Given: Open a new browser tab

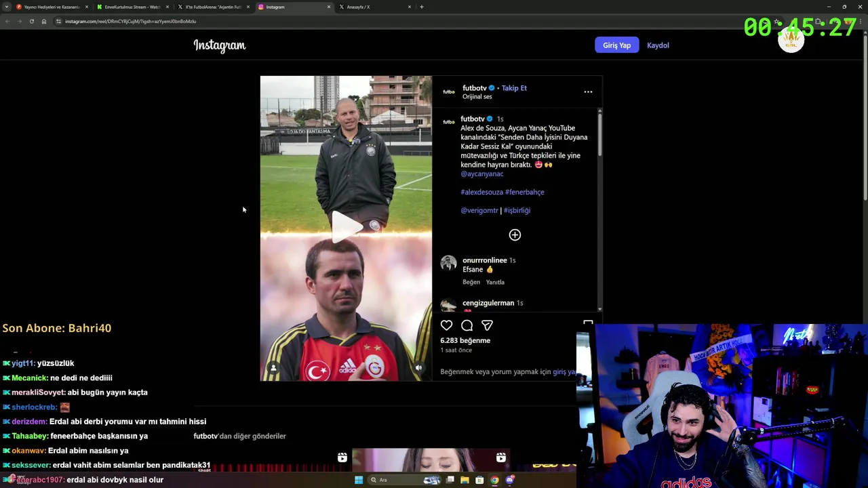Looking at the screenshot, I should (421, 7).
